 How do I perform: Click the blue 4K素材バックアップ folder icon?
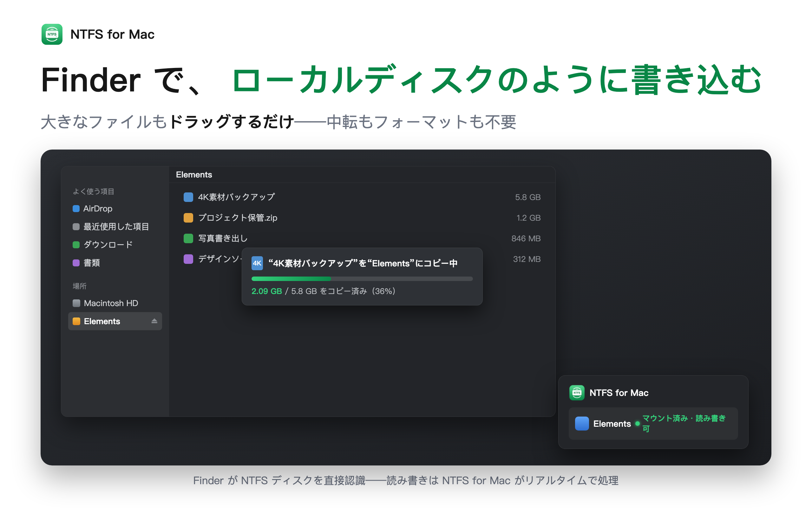[x=188, y=197]
